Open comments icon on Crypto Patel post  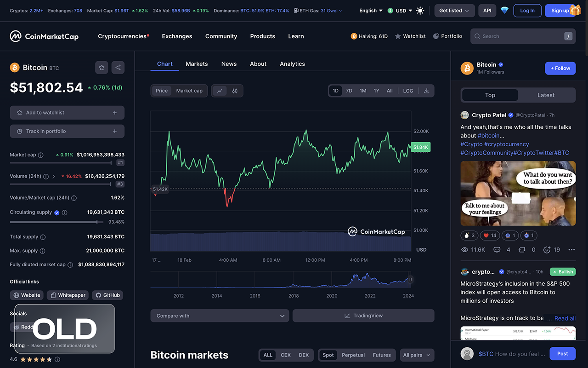click(497, 250)
